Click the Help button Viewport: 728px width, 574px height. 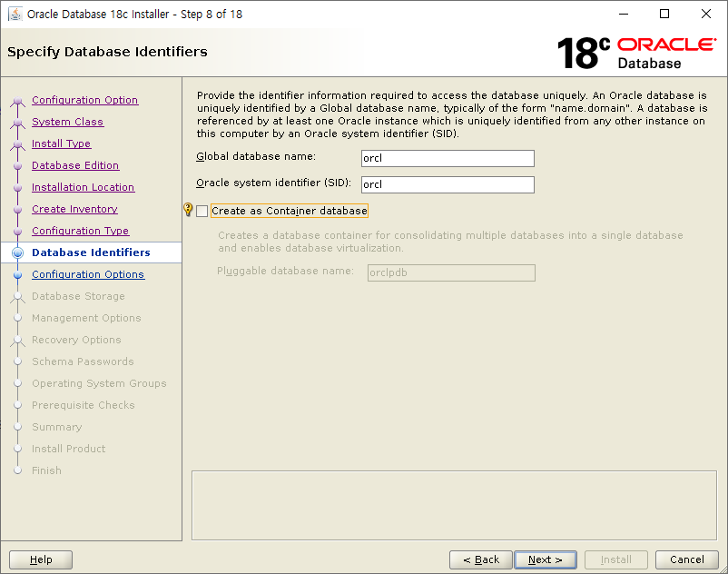[41, 559]
